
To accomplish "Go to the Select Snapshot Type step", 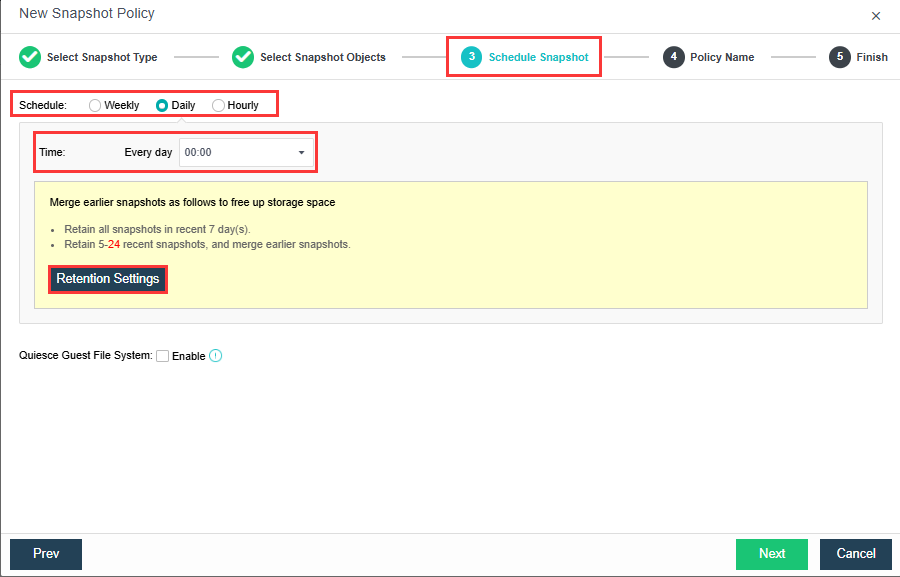I will tap(102, 57).
